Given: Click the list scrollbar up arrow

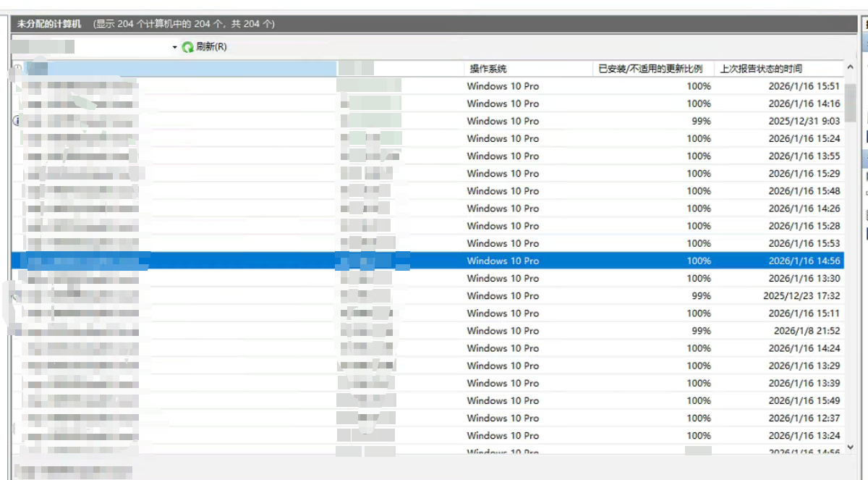Looking at the screenshot, I should 851,69.
